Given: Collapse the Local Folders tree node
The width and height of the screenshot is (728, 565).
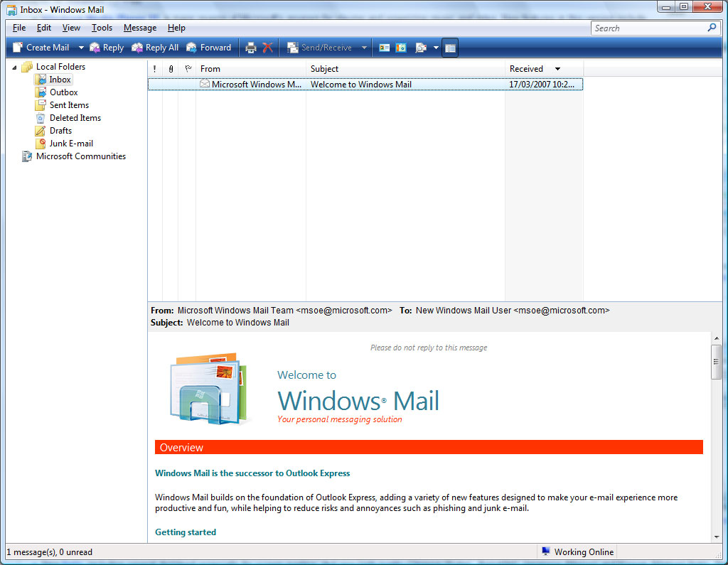Looking at the screenshot, I should click(x=14, y=68).
